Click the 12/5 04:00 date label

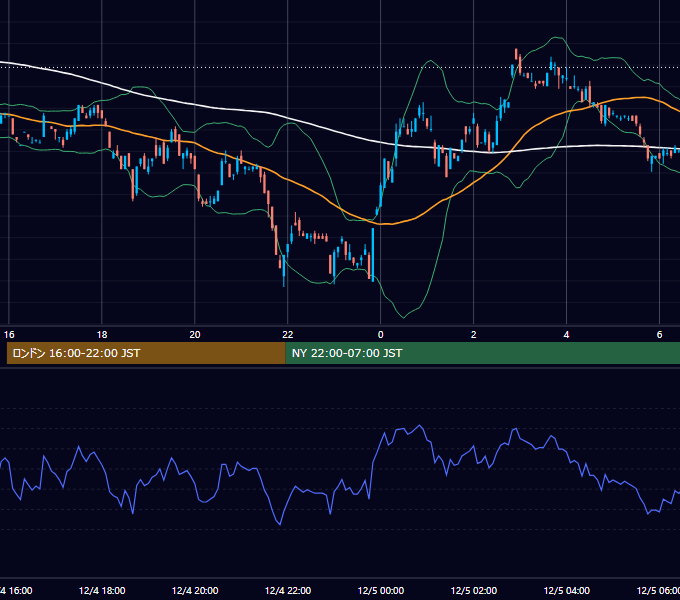(x=566, y=590)
